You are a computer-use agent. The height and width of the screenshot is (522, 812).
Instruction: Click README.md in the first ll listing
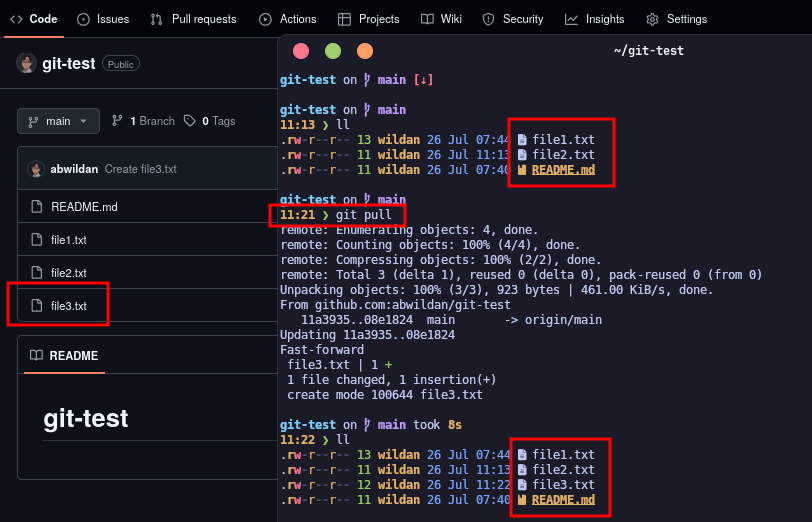click(563, 170)
